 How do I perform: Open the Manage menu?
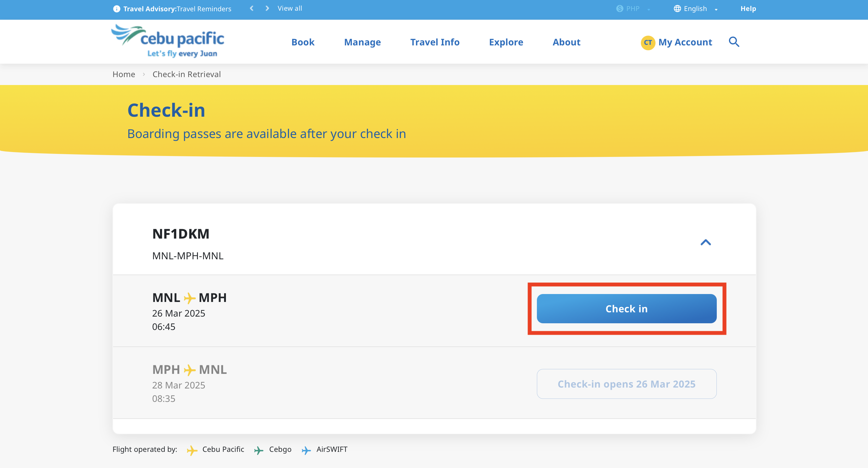(362, 42)
